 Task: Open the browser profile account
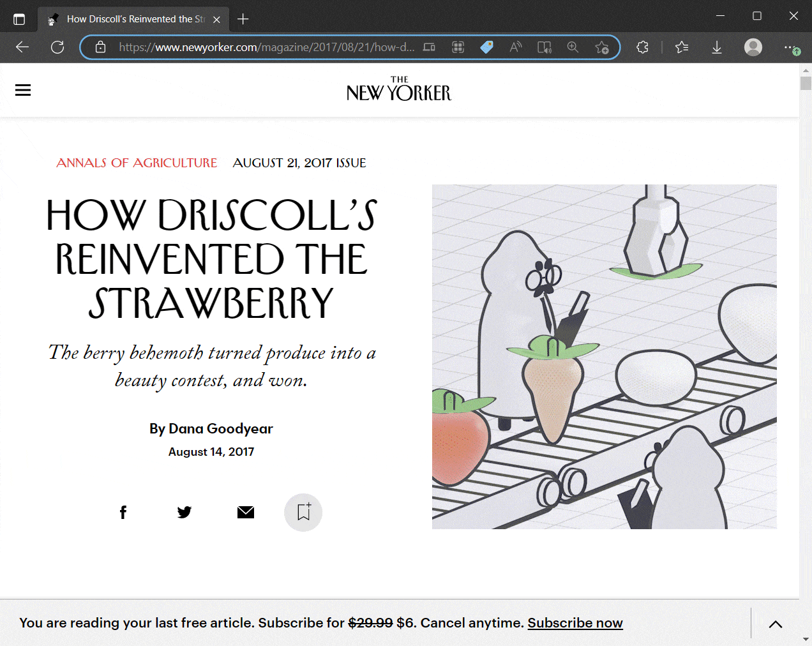click(753, 47)
